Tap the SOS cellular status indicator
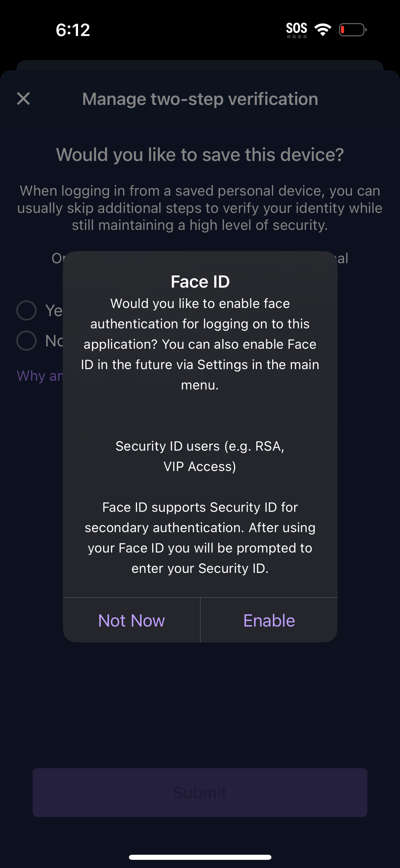 coord(297,30)
